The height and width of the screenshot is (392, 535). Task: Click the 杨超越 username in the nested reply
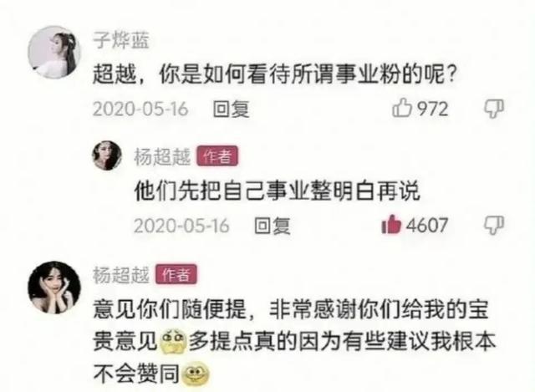162,156
